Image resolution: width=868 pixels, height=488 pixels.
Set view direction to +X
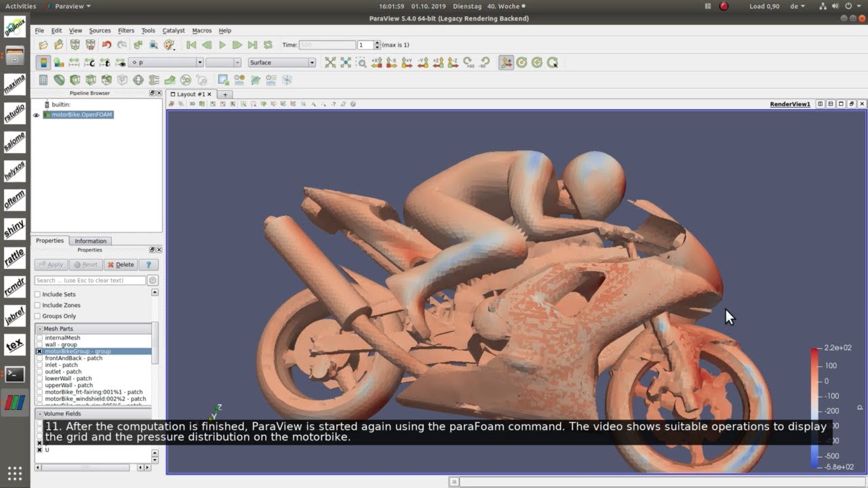pyautogui.click(x=377, y=62)
